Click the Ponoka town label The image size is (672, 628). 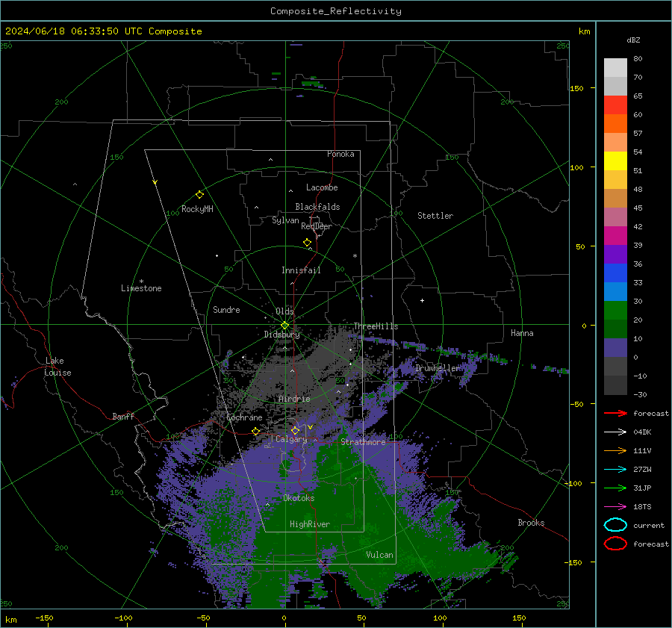340,154
